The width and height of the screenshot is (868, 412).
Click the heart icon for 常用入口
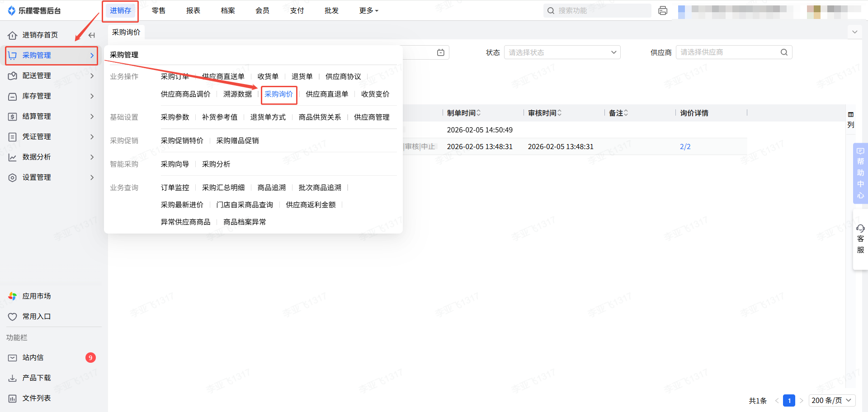pyautogui.click(x=13, y=317)
